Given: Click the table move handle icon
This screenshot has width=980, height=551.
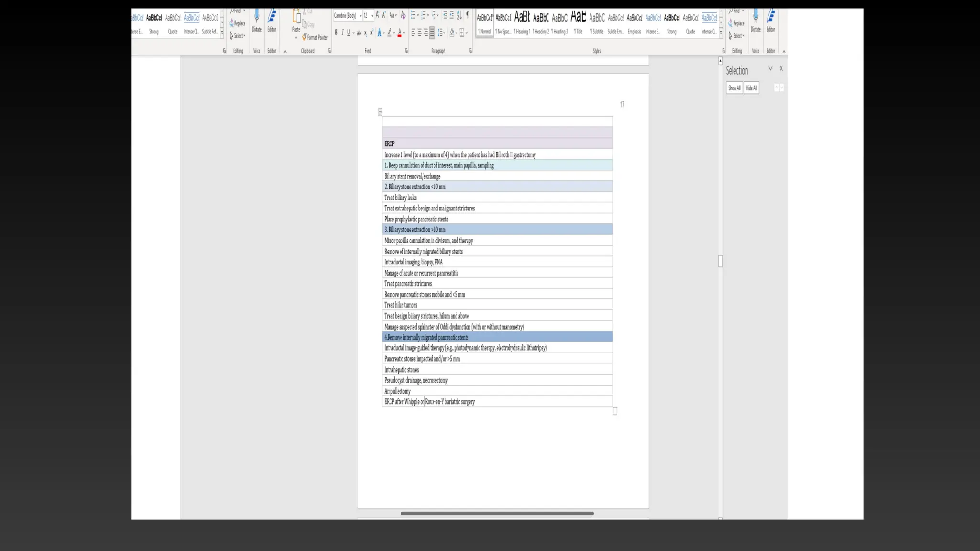Looking at the screenshot, I should point(380,112).
